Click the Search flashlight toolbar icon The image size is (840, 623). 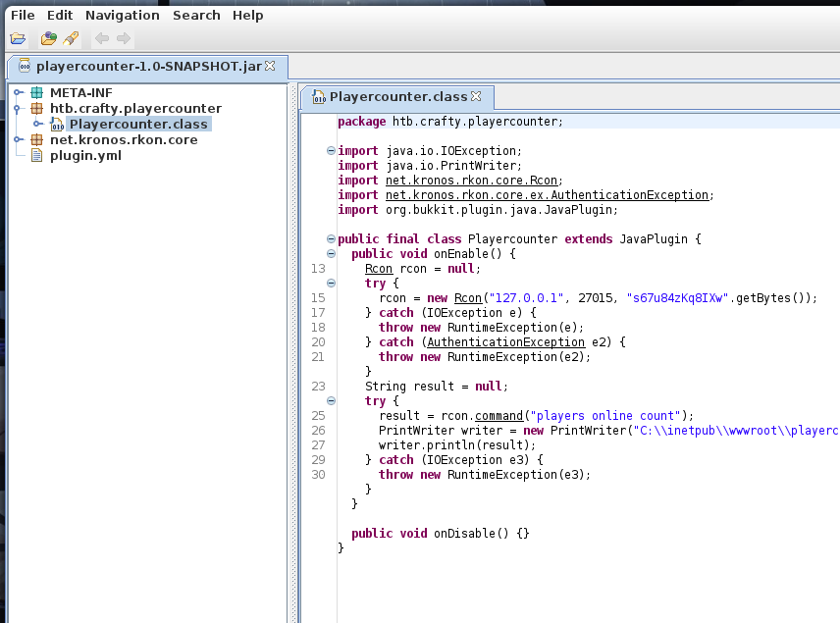click(71, 39)
